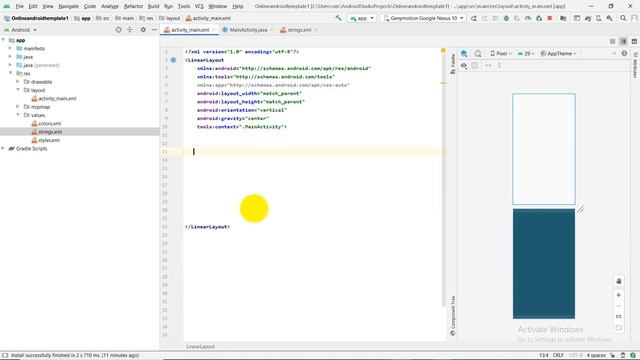Click the editor vertical scrollbar

[x=443, y=180]
